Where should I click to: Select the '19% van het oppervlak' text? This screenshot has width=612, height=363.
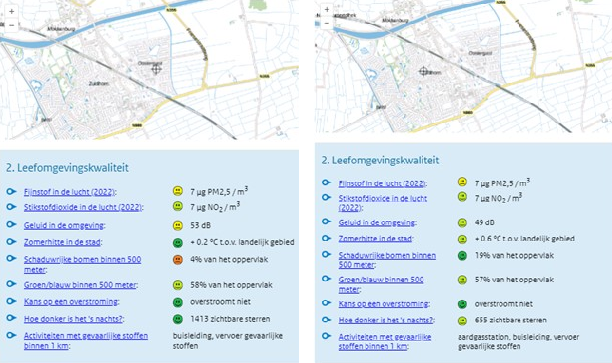(x=514, y=256)
